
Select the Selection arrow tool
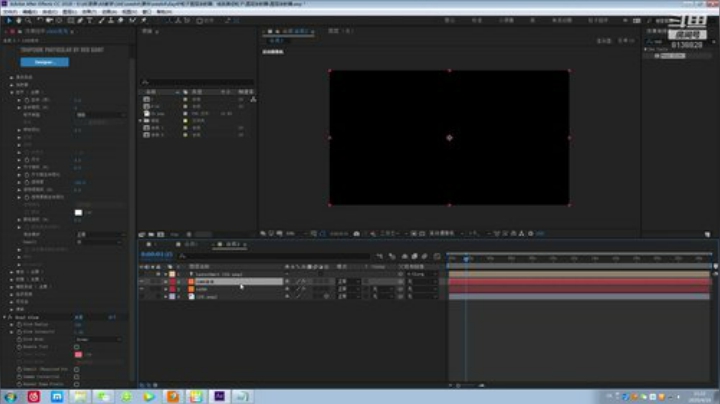(x=8, y=21)
